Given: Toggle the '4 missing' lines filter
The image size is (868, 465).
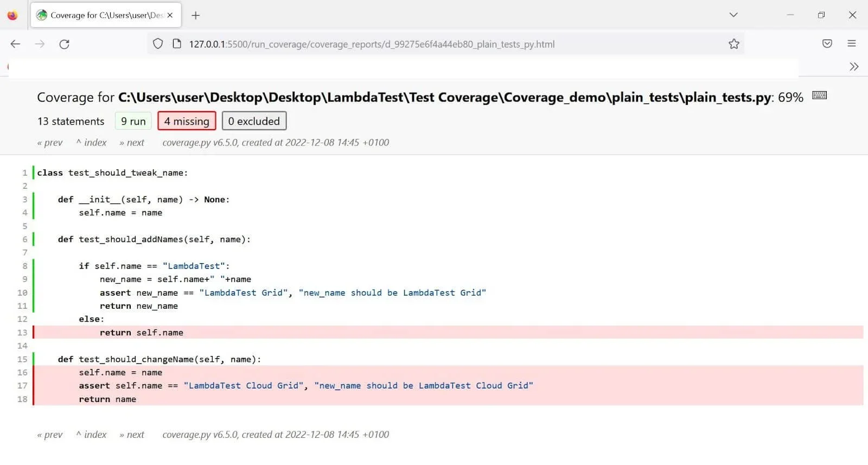Looking at the screenshot, I should point(187,121).
